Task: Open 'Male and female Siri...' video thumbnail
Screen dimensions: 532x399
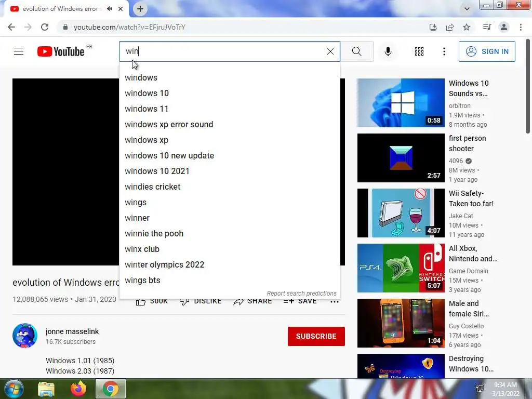Action: point(401,323)
